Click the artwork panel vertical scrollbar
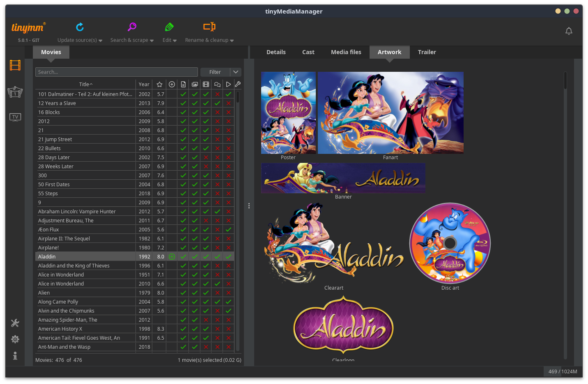The width and height of the screenshot is (588, 384). tap(565, 81)
